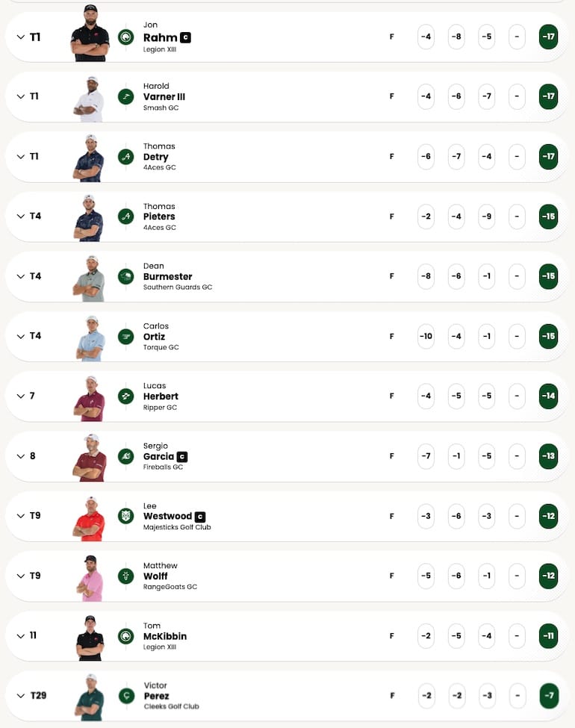The width and height of the screenshot is (575, 728).
Task: Click RangeGoats GC logo beside Matthew Wolff
Action: (126, 576)
